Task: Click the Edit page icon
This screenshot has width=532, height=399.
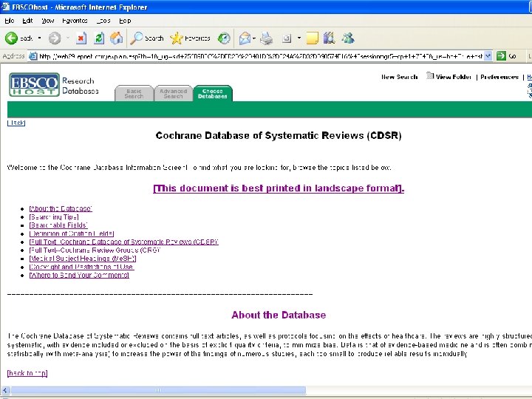Action: pyautogui.click(x=287, y=38)
